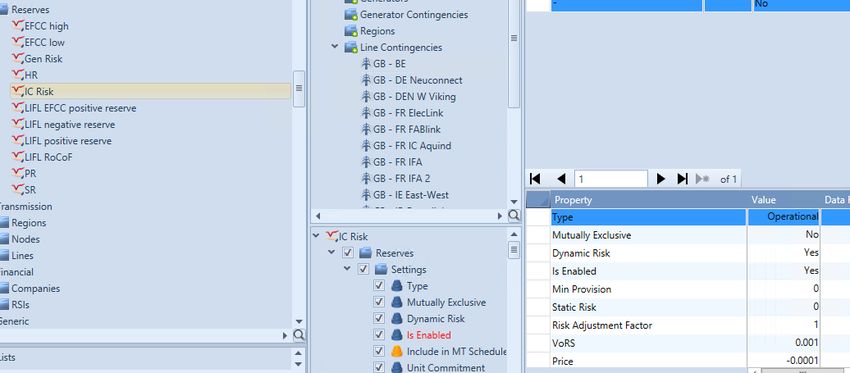
Task: Select LIFL negative reserve item
Action: pos(70,124)
